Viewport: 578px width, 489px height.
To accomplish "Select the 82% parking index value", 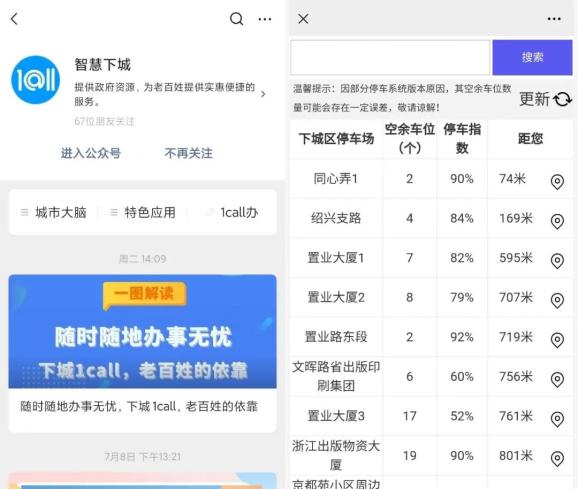I will click(462, 258).
